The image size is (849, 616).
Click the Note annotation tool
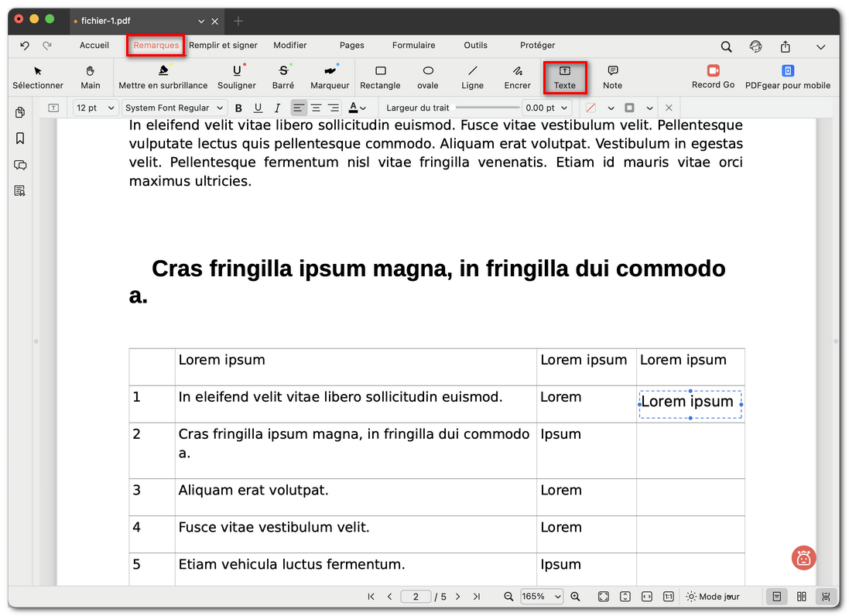(x=612, y=77)
